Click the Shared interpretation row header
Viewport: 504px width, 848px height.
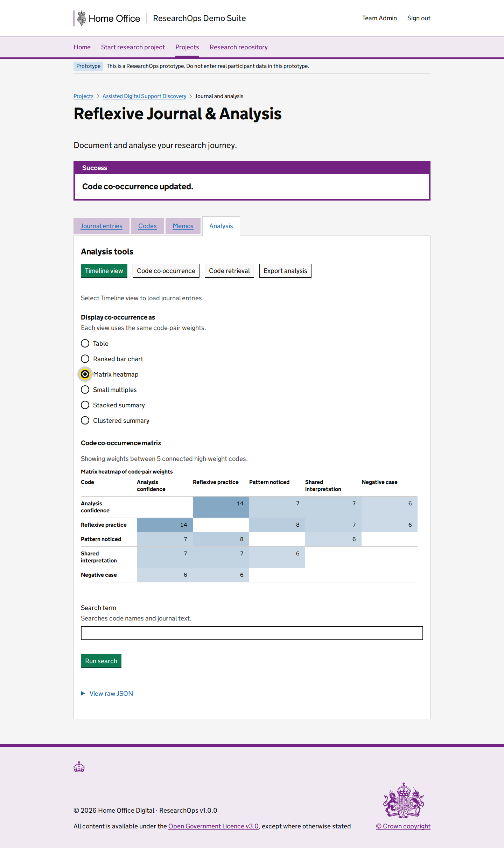click(x=99, y=557)
